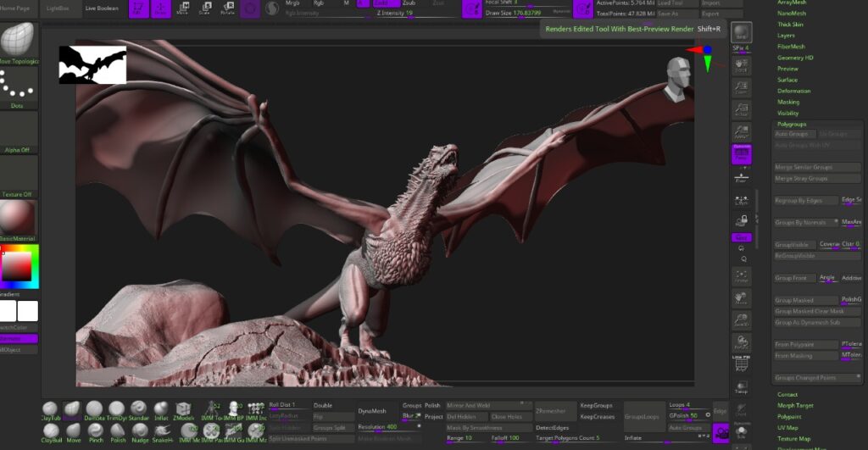The width and height of the screenshot is (868, 450).
Task: Click the camera head orientation widget
Action: (679, 79)
